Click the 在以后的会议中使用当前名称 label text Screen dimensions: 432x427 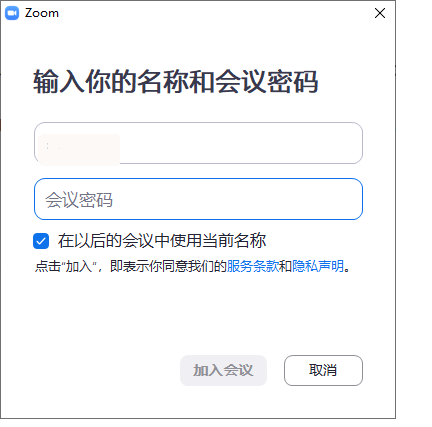coord(162,241)
